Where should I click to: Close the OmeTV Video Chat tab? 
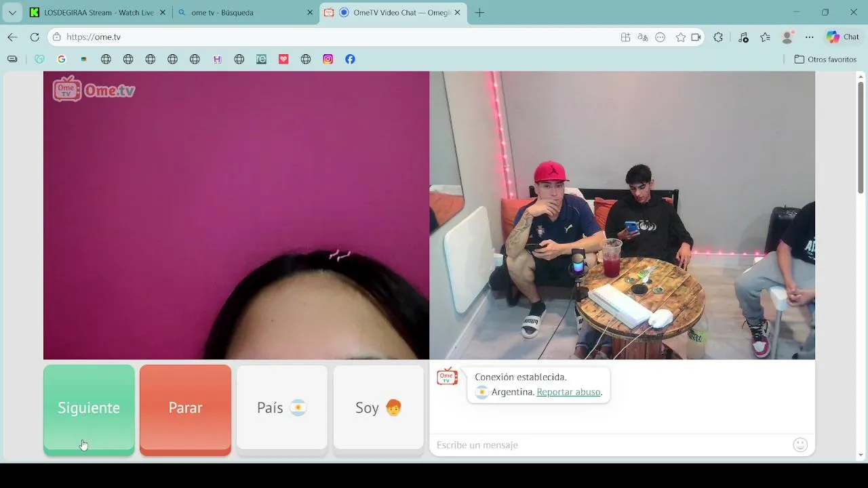click(457, 13)
